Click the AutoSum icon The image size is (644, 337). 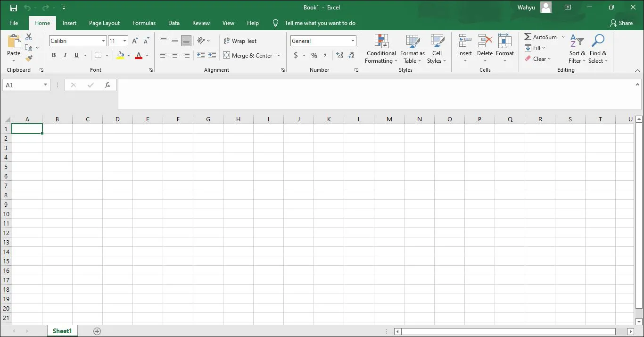[541, 37]
